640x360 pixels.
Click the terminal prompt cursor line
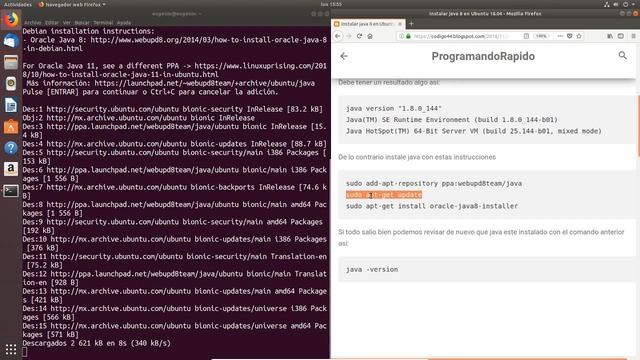[x=24, y=352]
